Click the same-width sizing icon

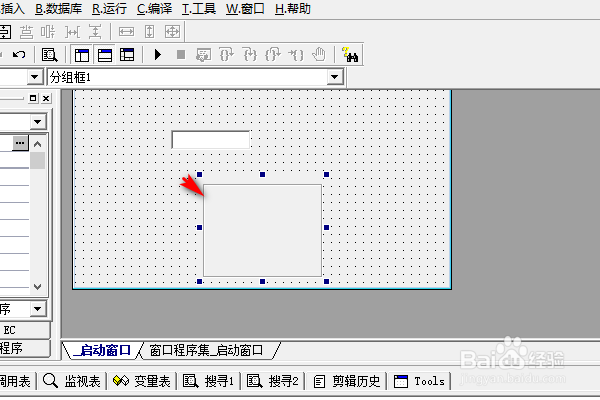(x=126, y=32)
